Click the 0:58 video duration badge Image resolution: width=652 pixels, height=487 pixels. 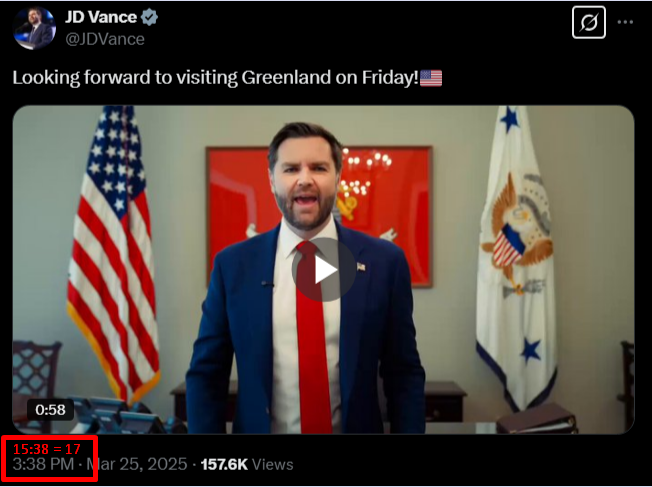(x=50, y=410)
